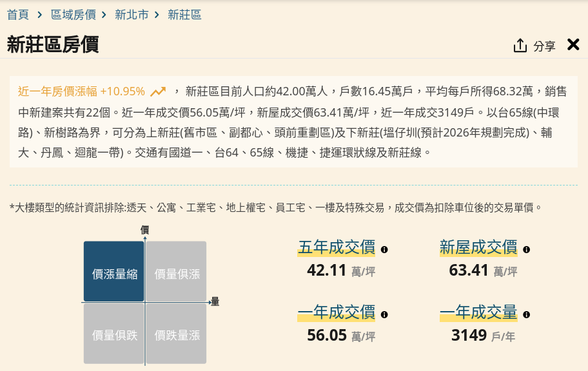This screenshot has height=371, width=588.
Task: Click the rising trend arrow icon
Action: (x=158, y=91)
